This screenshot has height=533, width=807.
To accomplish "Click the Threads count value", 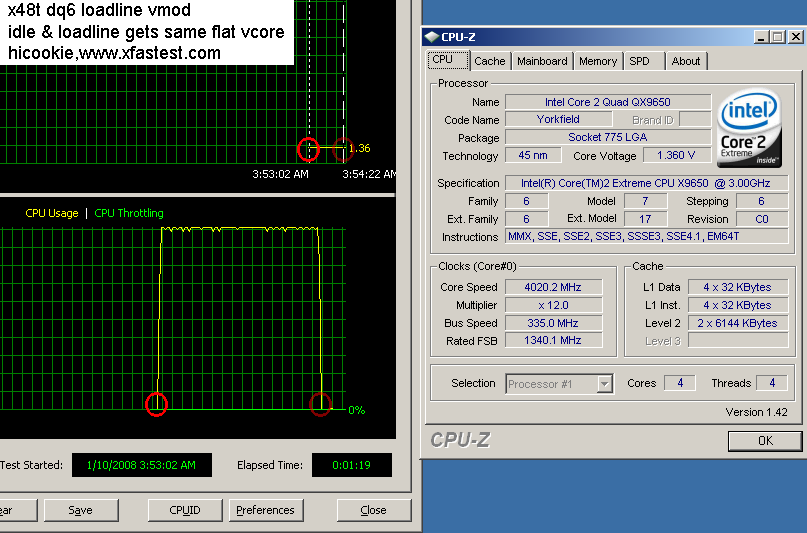I will pos(772,383).
